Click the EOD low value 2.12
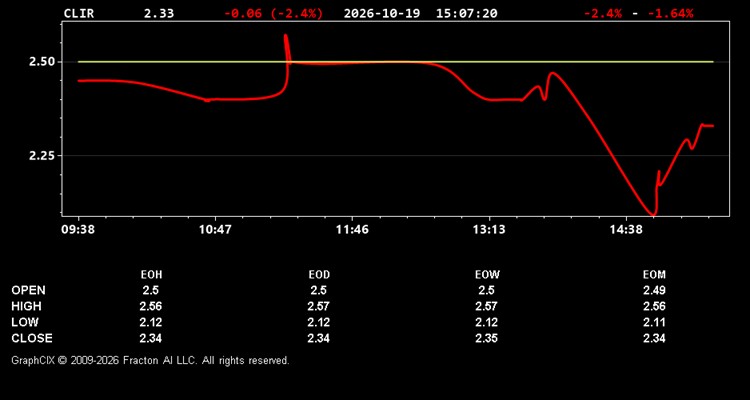 coord(319,322)
